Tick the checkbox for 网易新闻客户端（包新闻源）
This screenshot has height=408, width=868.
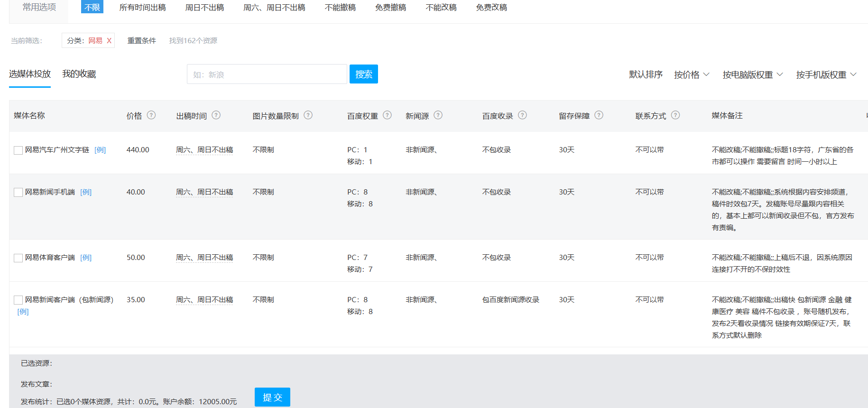tap(18, 300)
